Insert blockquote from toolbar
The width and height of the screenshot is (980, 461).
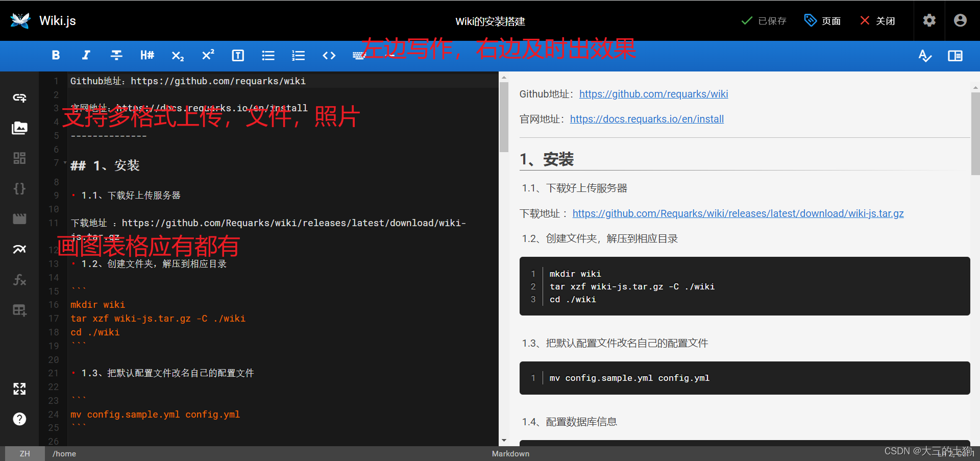[238, 55]
